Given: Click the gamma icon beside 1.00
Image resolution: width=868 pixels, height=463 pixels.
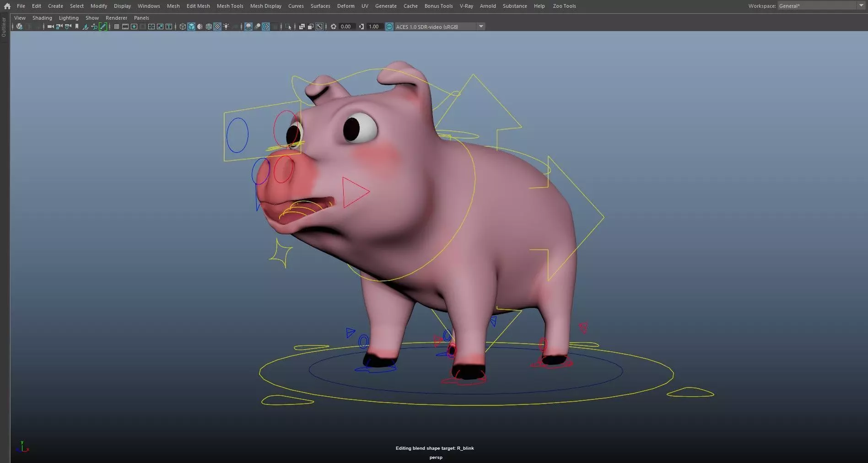Looking at the screenshot, I should (x=361, y=27).
